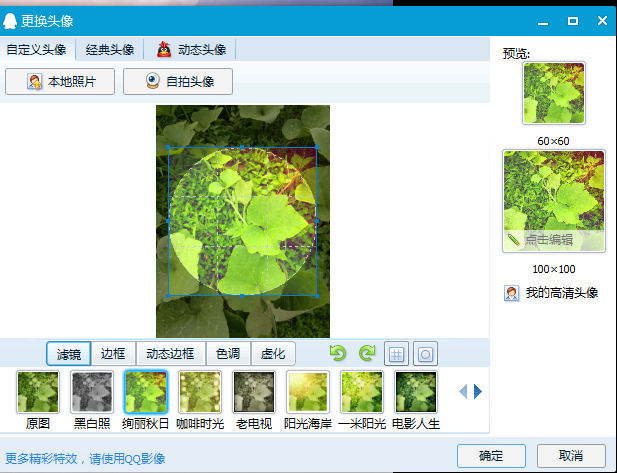
Task: Click the 本地照片 button
Action: [x=60, y=81]
